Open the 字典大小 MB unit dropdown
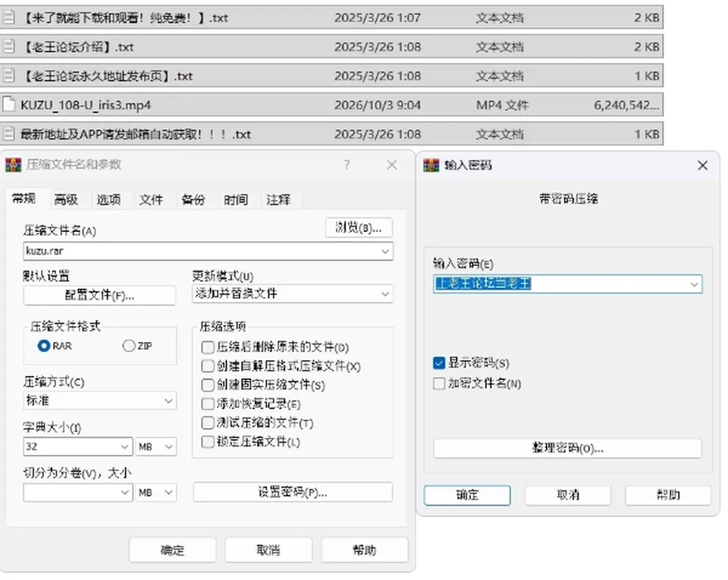This screenshot has height=580, width=728. [x=168, y=447]
